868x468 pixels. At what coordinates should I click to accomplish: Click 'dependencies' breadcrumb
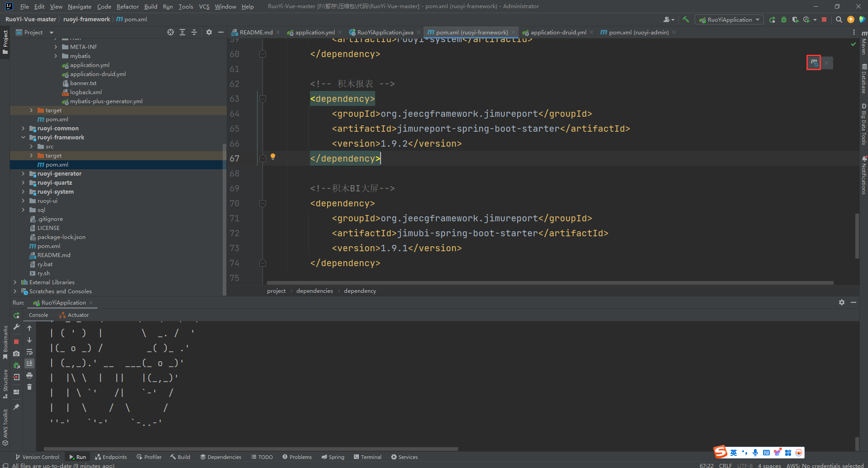point(315,291)
